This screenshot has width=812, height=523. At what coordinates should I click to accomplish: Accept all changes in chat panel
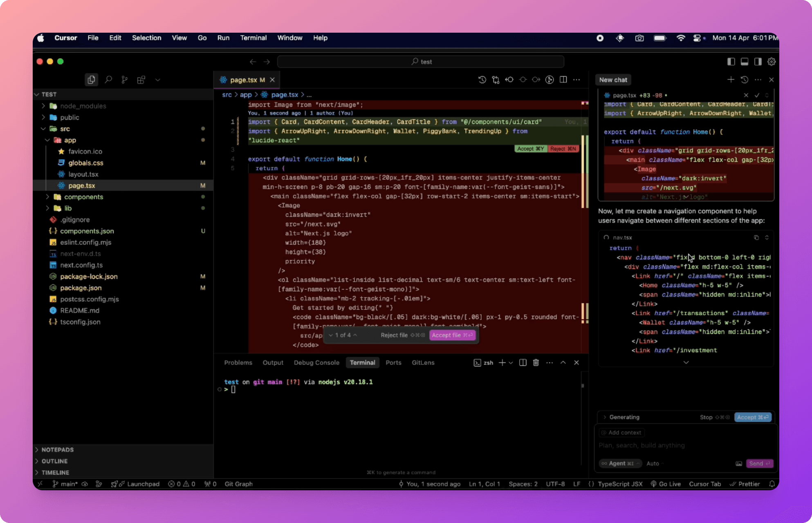[753, 417]
